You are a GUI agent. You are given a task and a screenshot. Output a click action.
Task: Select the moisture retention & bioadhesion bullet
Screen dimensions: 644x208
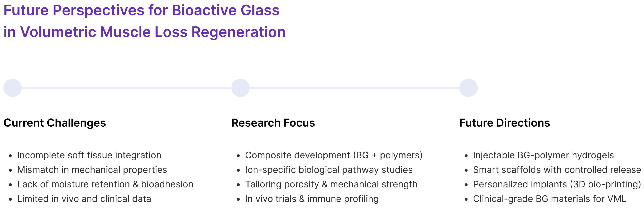[x=105, y=184]
